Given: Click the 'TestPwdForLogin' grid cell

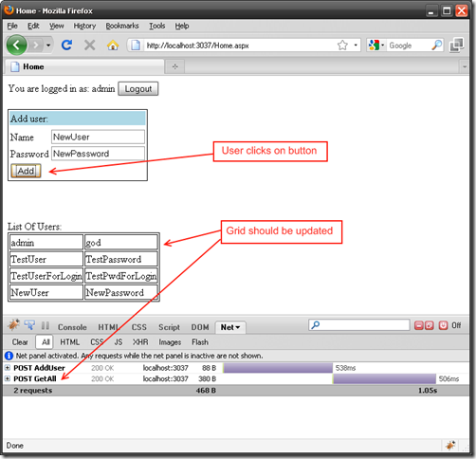Looking at the screenshot, I should [x=121, y=276].
